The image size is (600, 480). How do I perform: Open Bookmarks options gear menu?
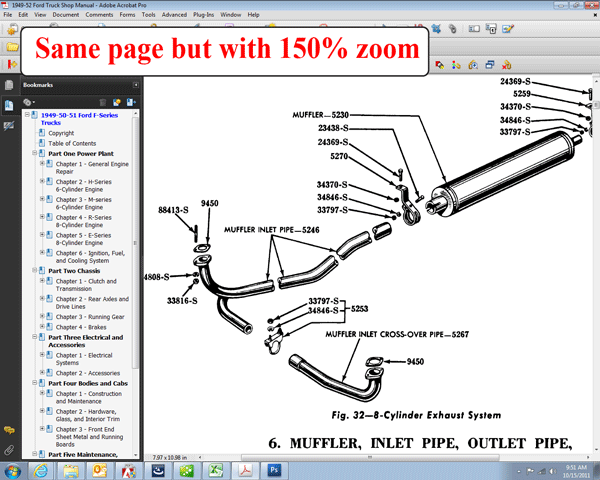click(29, 102)
